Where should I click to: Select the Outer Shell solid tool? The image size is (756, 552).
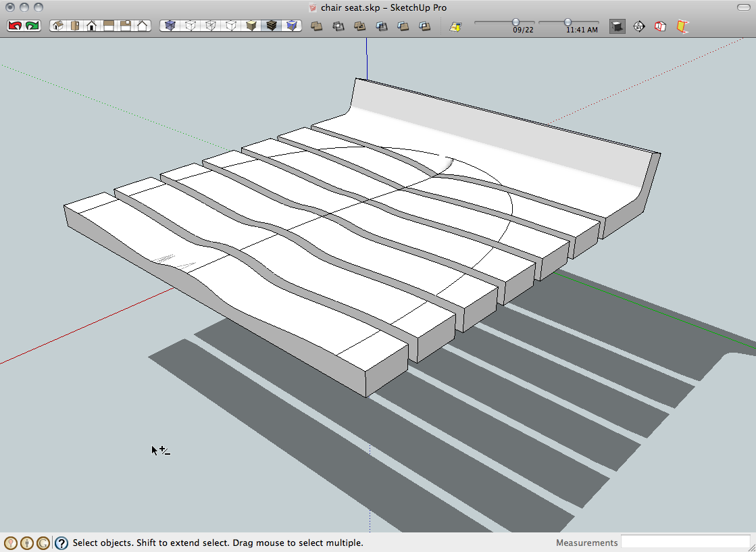click(316, 26)
